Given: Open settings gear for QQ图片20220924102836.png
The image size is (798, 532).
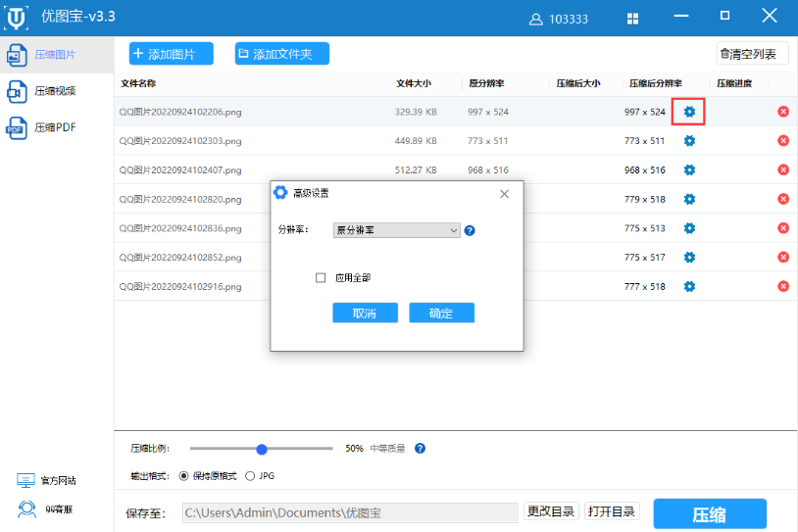Looking at the screenshot, I should (689, 228).
